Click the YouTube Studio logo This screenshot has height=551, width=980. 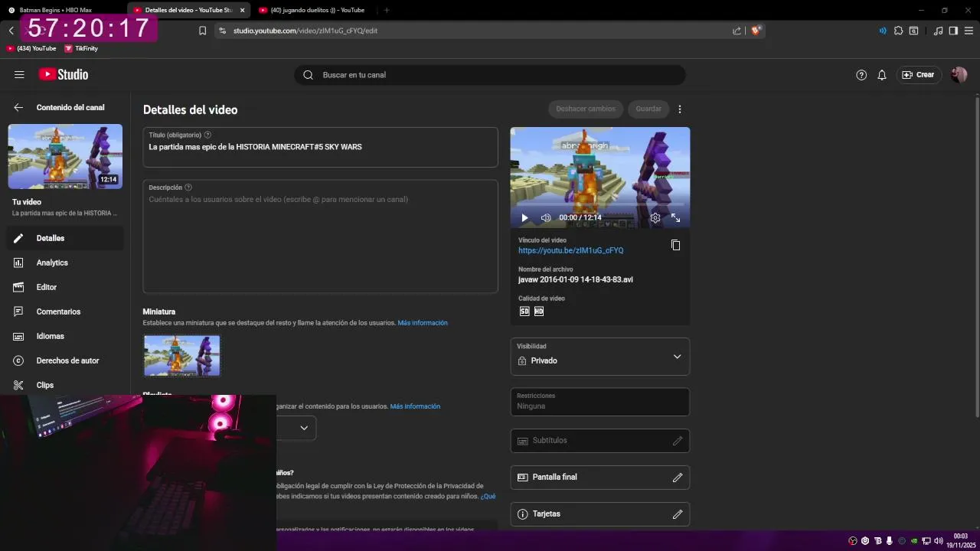tap(64, 74)
